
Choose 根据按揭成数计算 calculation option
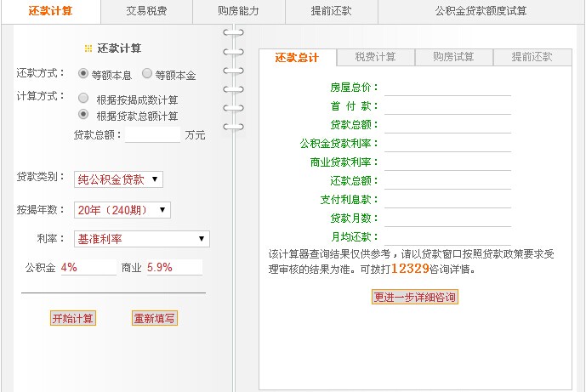pyautogui.click(x=83, y=99)
